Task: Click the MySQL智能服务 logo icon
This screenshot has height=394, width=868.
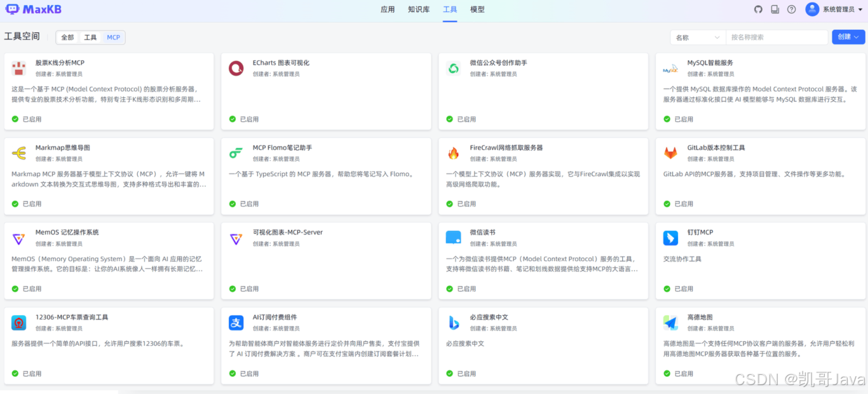Action: tap(671, 68)
